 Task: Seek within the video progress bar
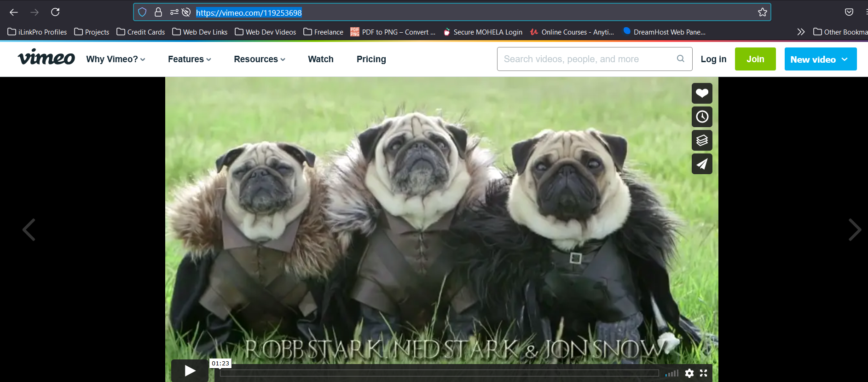point(440,373)
